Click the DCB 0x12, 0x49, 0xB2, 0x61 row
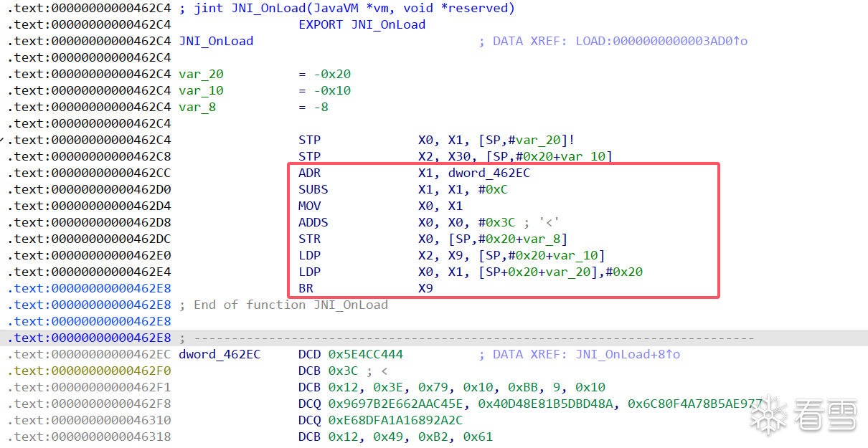 [396, 437]
